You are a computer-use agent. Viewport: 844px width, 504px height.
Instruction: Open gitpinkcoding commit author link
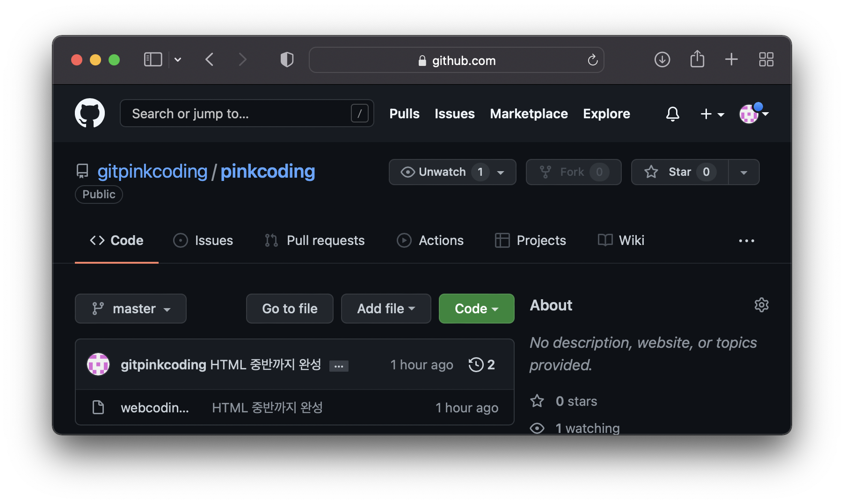tap(163, 365)
